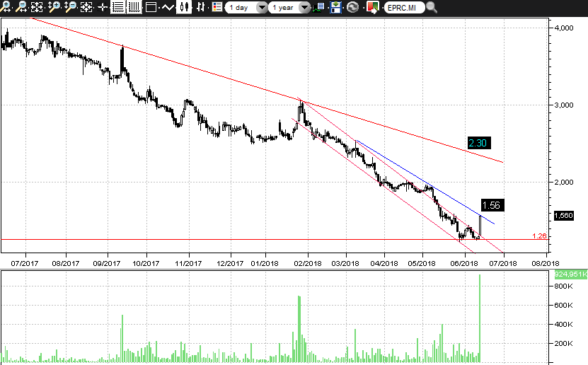Screen dimensions: 588x365
Task: Click the tallest green volume bar
Action: tap(480, 318)
